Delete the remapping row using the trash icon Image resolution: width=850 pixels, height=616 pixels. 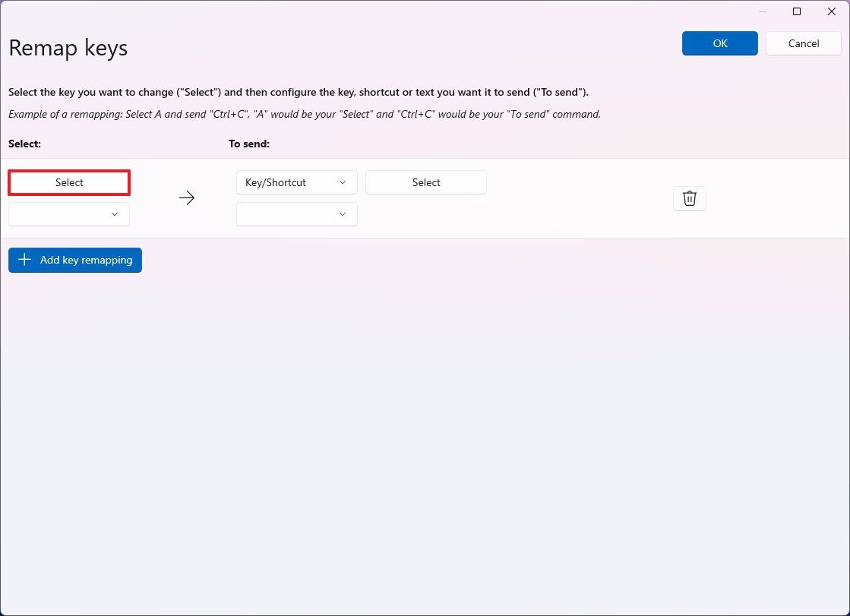pyautogui.click(x=689, y=198)
